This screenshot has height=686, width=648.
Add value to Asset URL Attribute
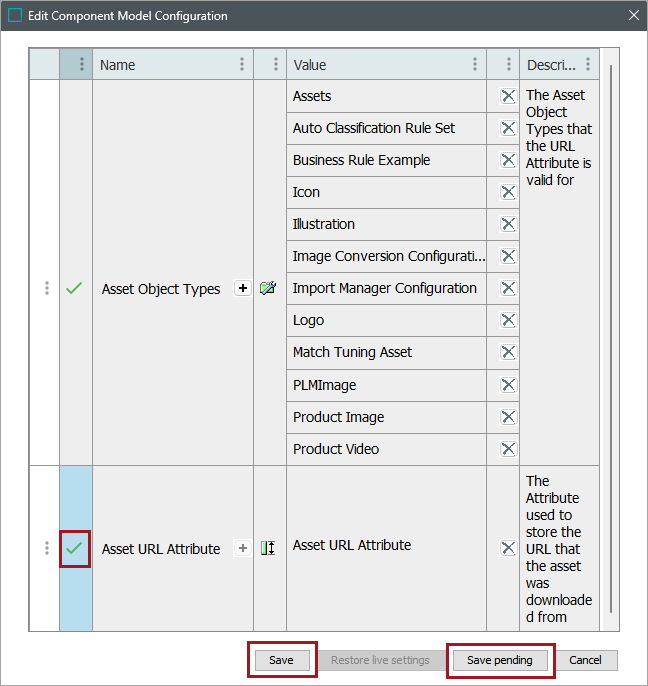click(x=243, y=548)
